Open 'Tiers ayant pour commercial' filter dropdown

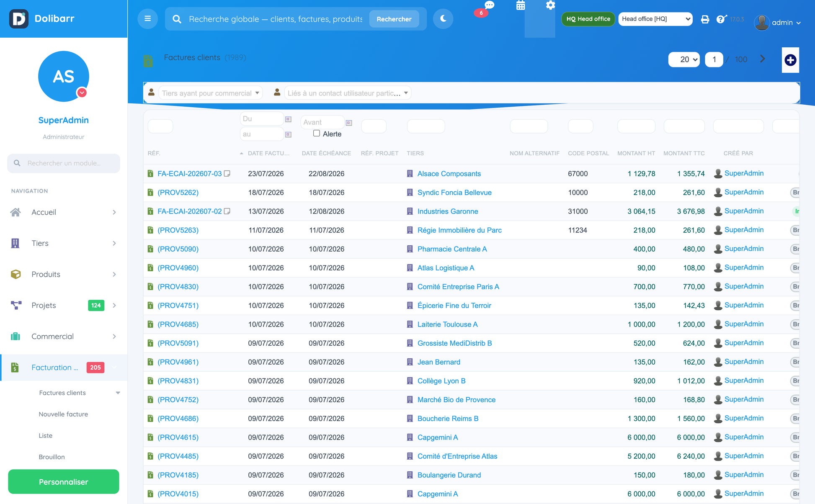pos(210,93)
